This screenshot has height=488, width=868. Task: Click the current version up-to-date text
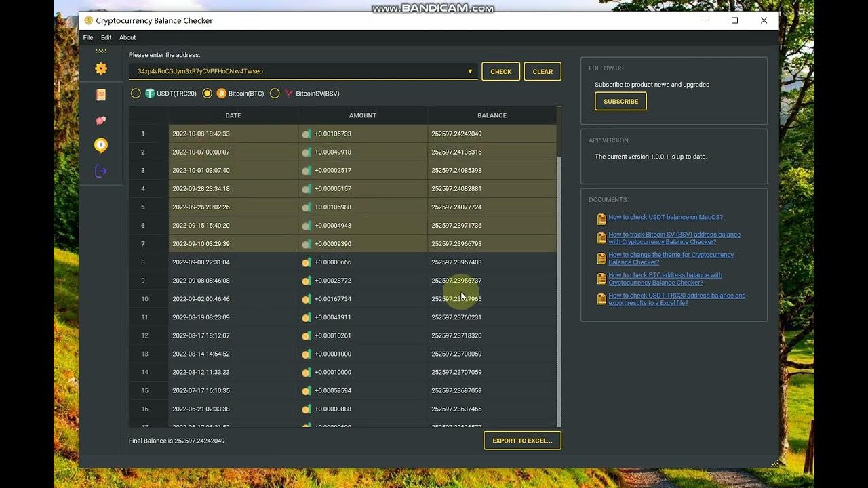[650, 157]
